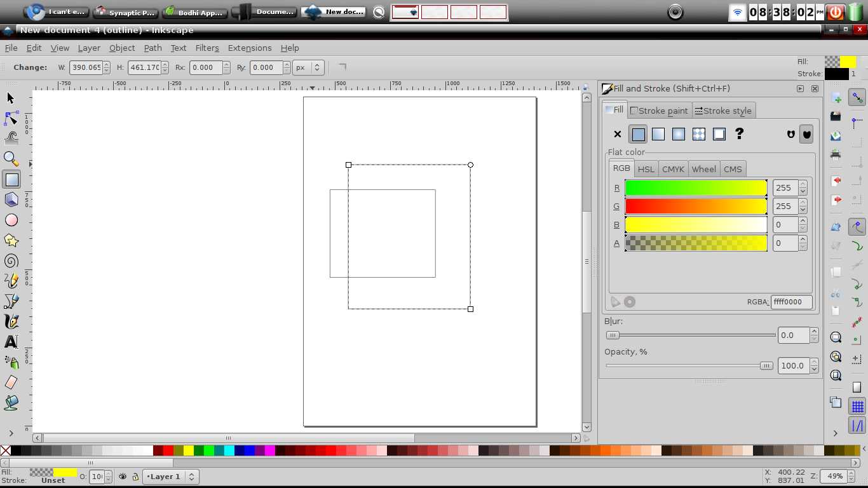Select the Selector arrow tool
This screenshot has width=868, height=488.
click(x=11, y=98)
